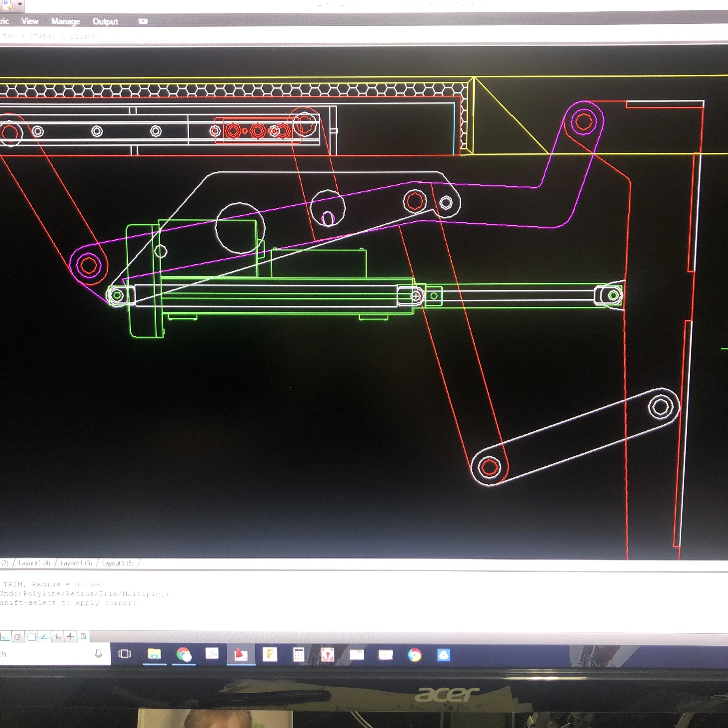The image size is (728, 728).
Task: Switch to Layout1 (5) tab
Action: click(x=118, y=563)
